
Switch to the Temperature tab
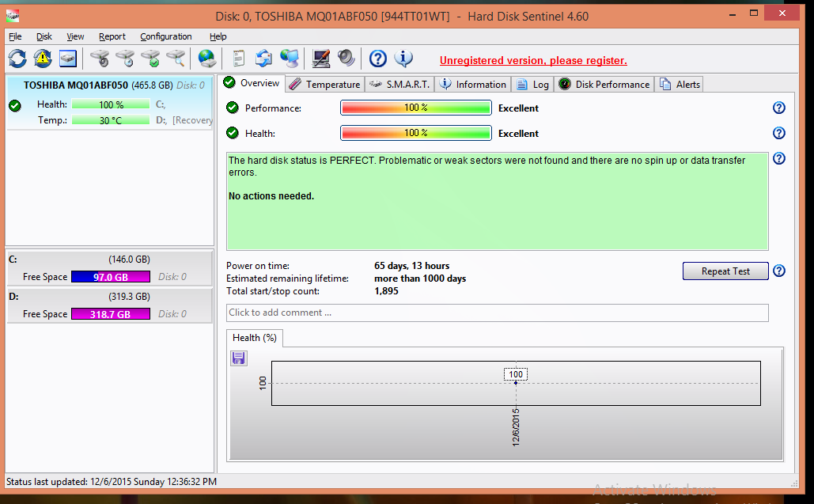(325, 84)
